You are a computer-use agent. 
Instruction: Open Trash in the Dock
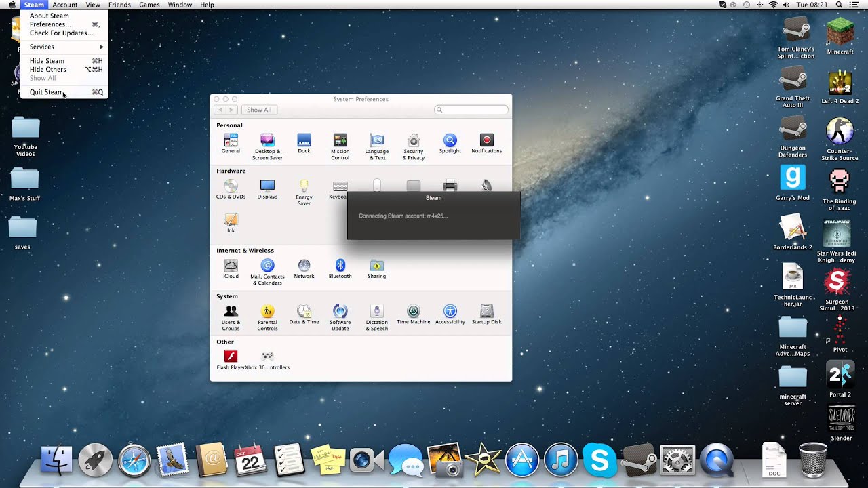click(813, 460)
